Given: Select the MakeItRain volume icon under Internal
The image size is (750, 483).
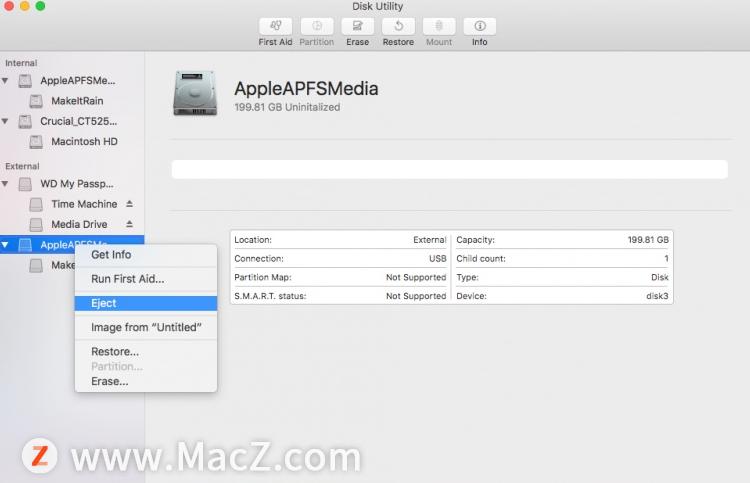Looking at the screenshot, I should coord(36,101).
